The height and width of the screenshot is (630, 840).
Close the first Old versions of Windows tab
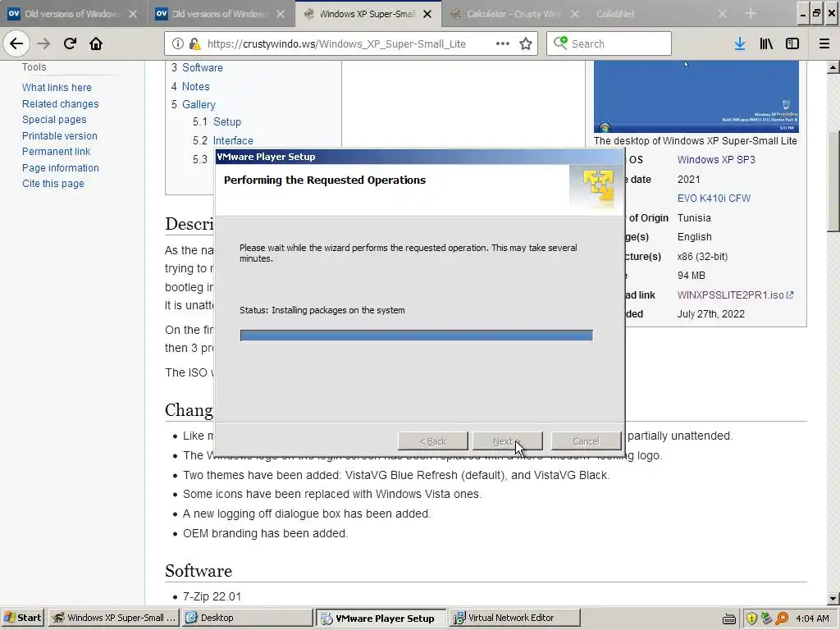[x=133, y=14]
